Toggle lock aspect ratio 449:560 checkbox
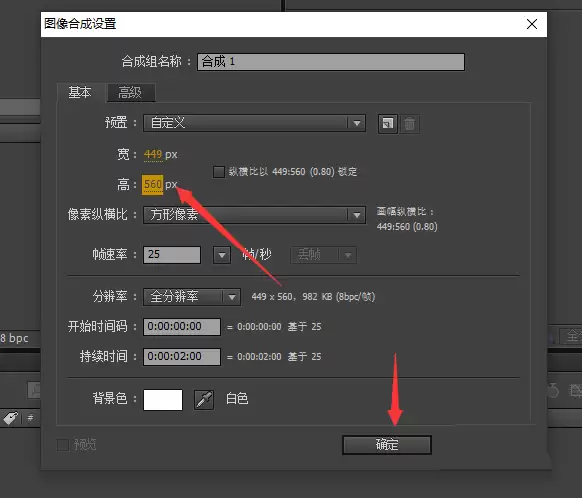 (219, 172)
